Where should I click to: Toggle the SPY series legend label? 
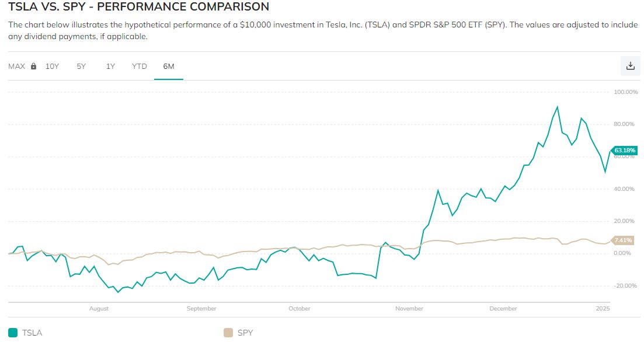point(245,333)
